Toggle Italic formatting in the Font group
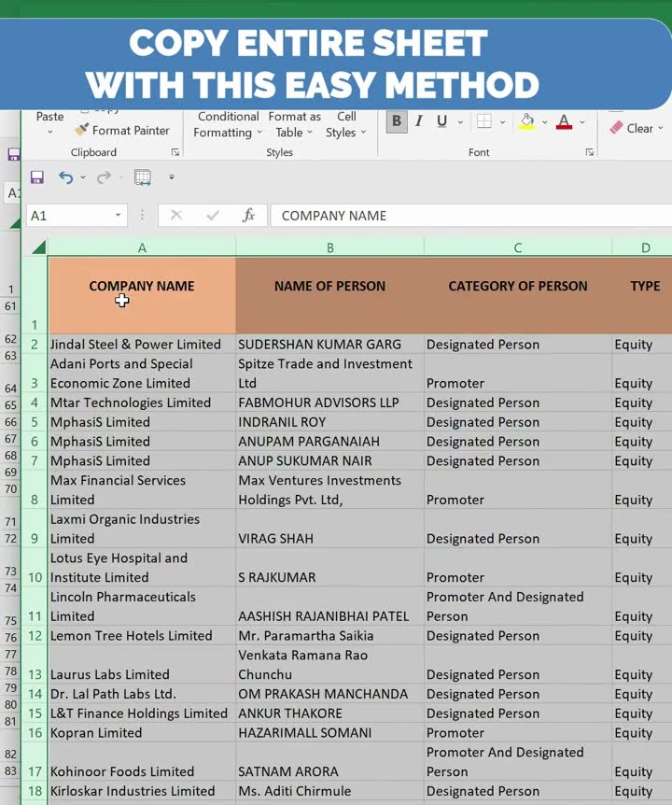This screenshot has height=805, width=672. (x=419, y=121)
